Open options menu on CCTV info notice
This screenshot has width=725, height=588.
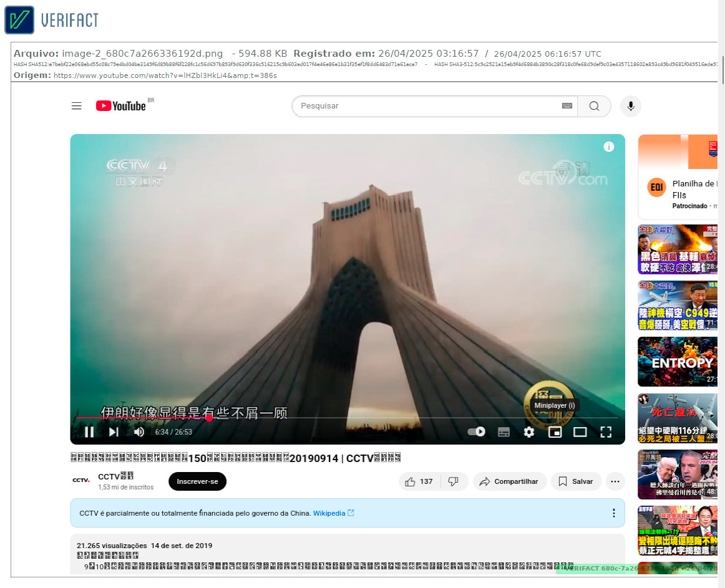613,513
